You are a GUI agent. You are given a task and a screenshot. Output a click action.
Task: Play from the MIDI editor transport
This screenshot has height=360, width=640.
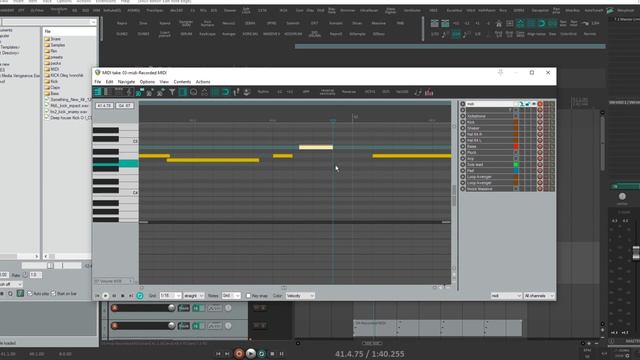tap(106, 296)
